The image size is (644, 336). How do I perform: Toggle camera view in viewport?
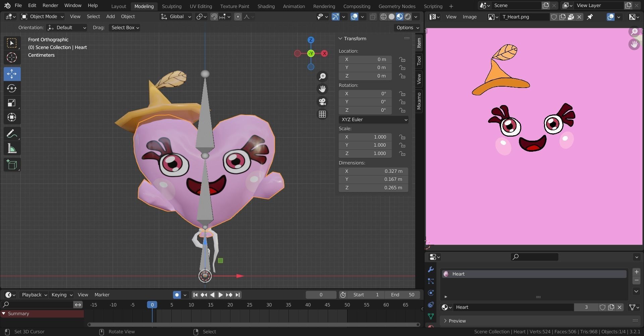click(x=322, y=102)
